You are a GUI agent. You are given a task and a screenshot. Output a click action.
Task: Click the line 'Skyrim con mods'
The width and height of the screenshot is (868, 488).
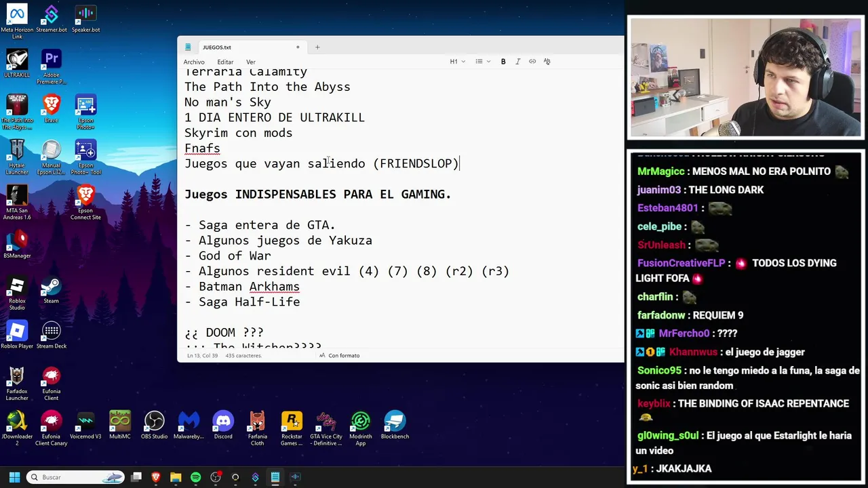pos(238,133)
